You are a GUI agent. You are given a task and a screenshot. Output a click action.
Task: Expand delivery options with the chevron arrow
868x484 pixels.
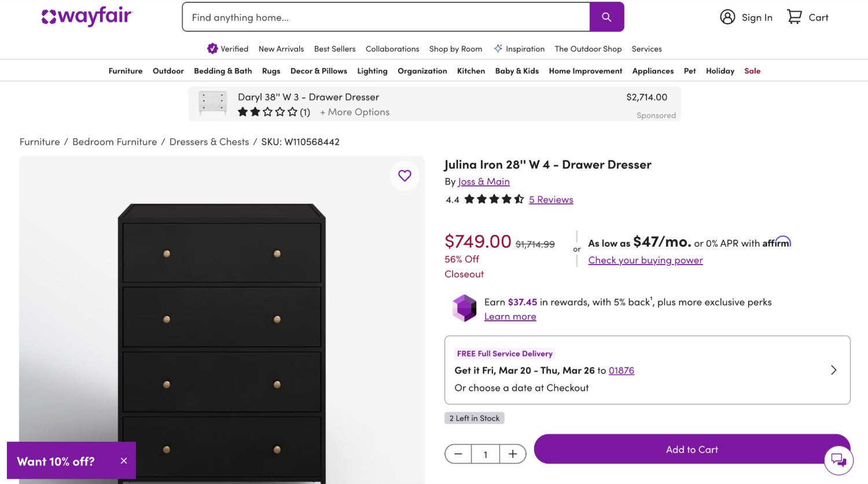(833, 370)
